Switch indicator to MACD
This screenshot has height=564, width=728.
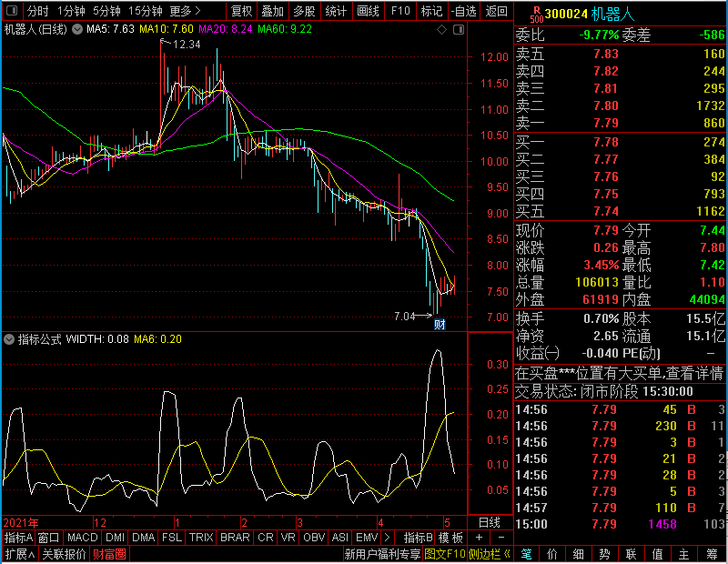(x=82, y=538)
